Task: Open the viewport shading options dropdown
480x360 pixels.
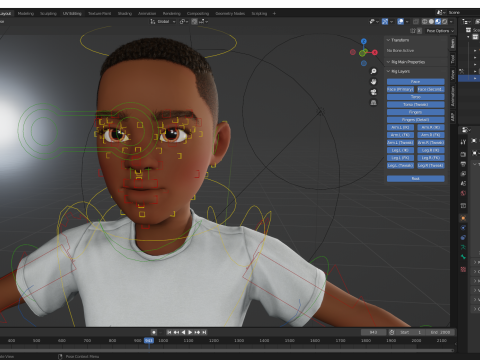Action: [451, 22]
